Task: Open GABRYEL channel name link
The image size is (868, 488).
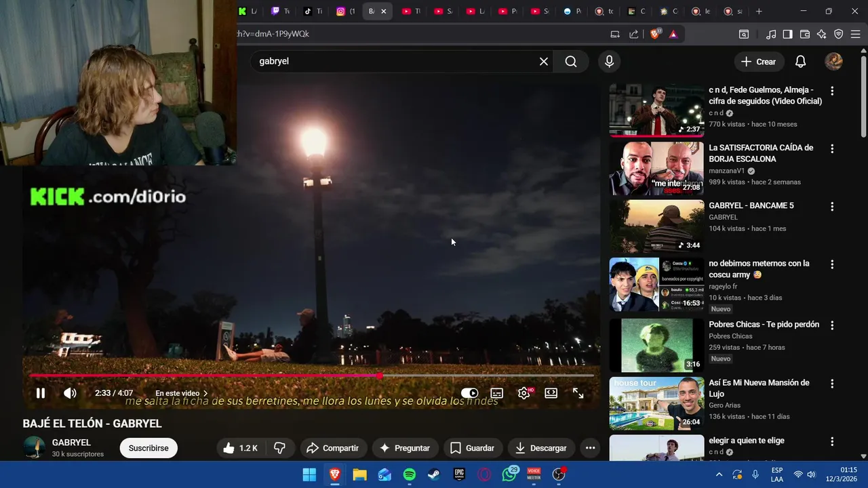Action: (x=71, y=443)
